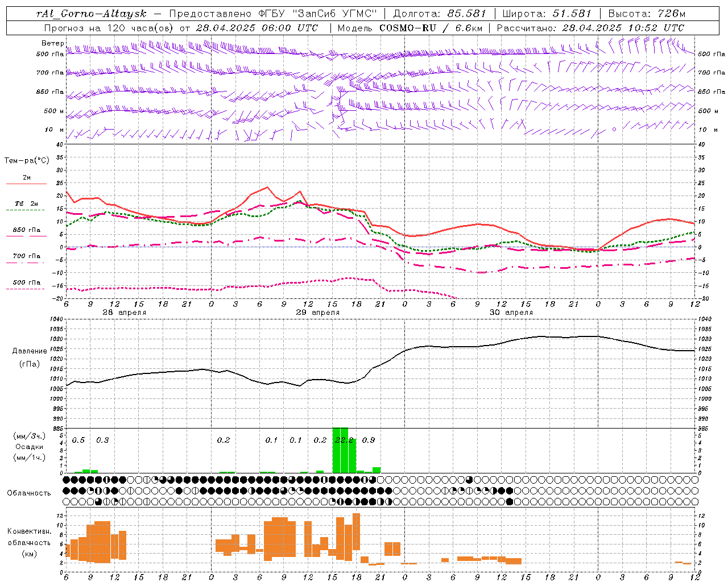Click the (гПа) unit under Давление
The width and height of the screenshot is (728, 582).
[30, 364]
